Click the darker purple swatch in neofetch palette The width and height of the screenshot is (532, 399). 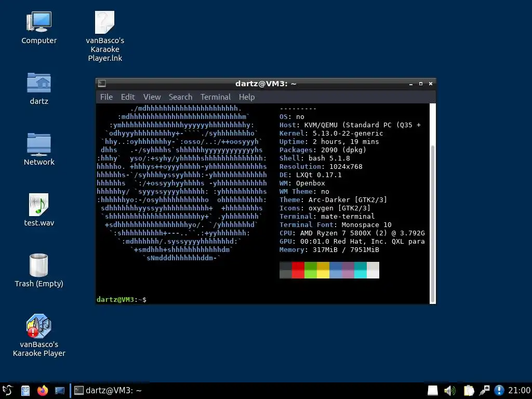(x=348, y=265)
